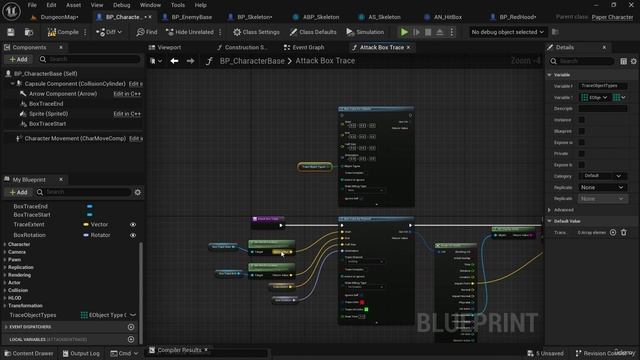Toggle visibility eye for BoxRotation variable
640x360 pixels.
coord(133,235)
